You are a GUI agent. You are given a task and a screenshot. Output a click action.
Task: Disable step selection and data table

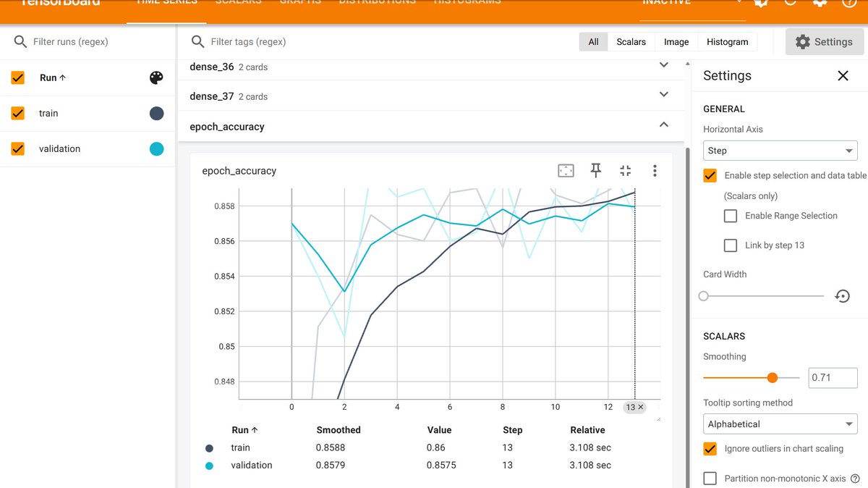(x=710, y=175)
